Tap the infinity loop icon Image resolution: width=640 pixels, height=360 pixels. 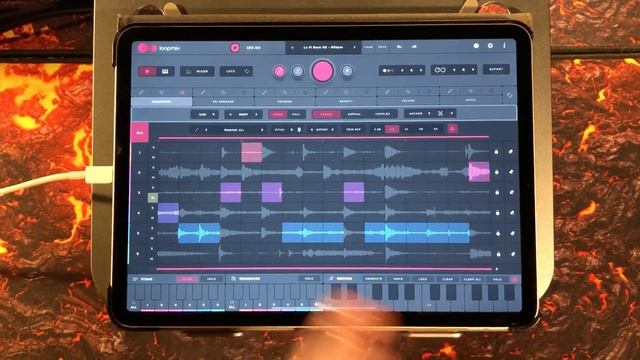point(440,70)
